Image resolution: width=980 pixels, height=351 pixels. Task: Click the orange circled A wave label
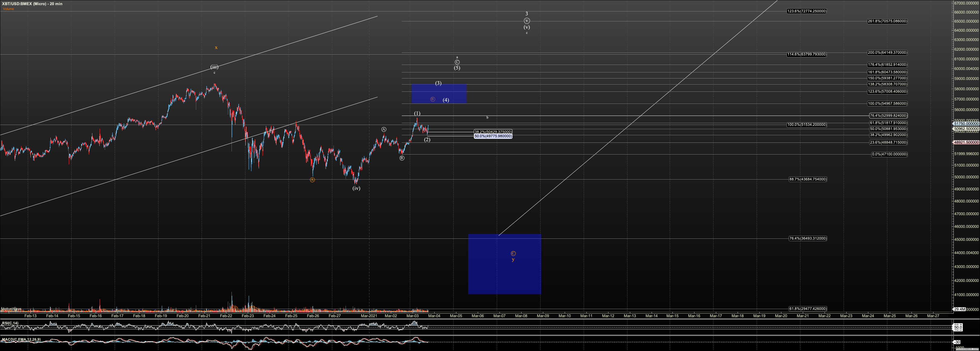click(312, 180)
